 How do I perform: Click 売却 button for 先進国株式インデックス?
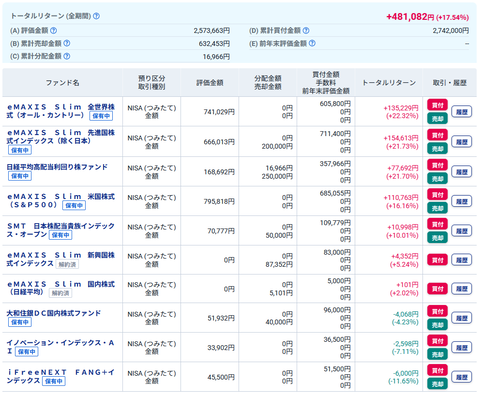click(437, 149)
